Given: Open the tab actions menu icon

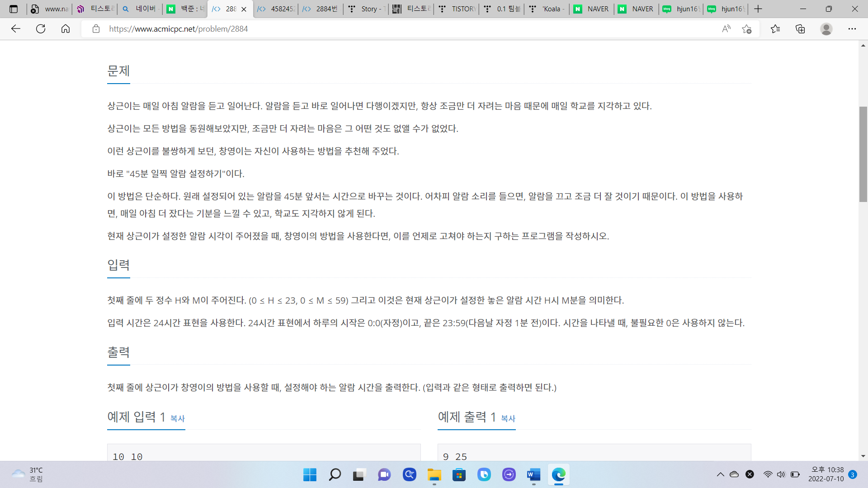Looking at the screenshot, I should click(x=14, y=9).
